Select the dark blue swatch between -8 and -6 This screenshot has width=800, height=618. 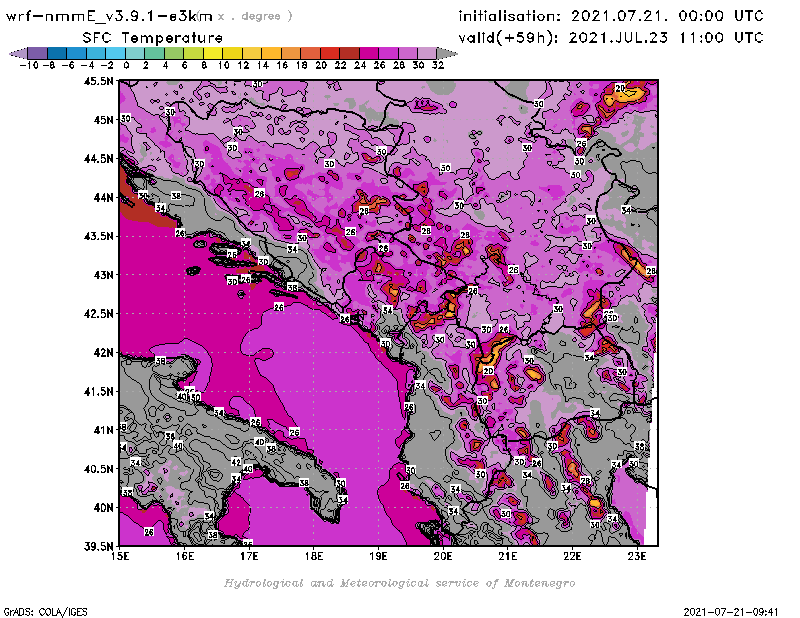57,52
